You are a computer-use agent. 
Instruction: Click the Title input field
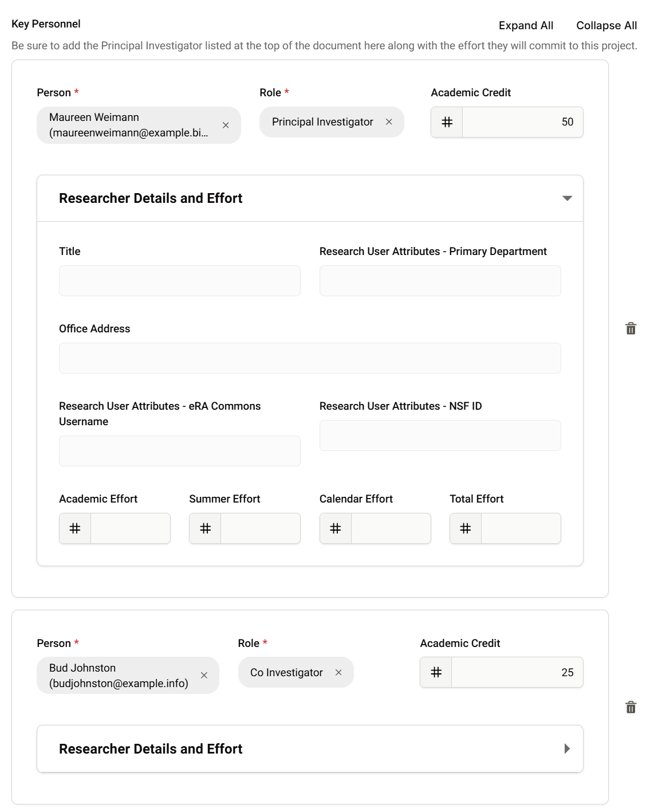coord(179,281)
